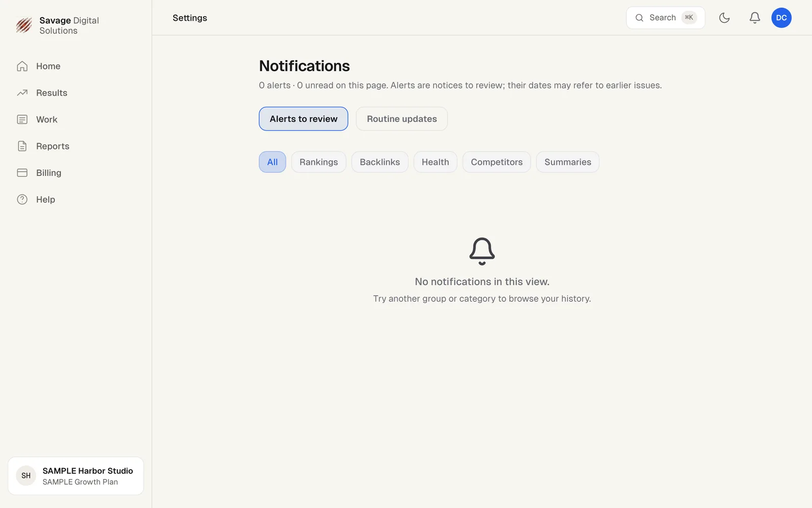
Task: Click the empty-state bell illustration
Action: tap(482, 251)
